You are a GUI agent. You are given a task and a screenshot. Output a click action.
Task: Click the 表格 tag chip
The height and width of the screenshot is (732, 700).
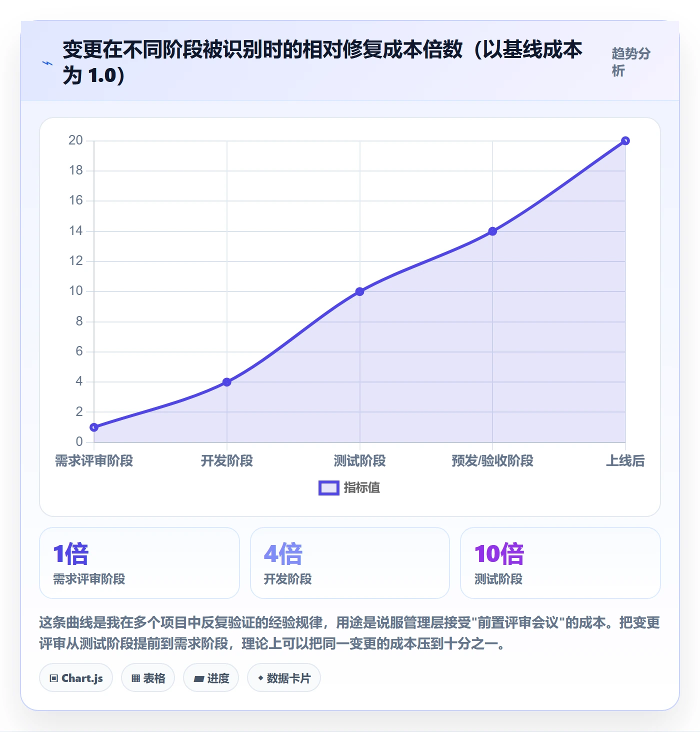click(x=148, y=678)
